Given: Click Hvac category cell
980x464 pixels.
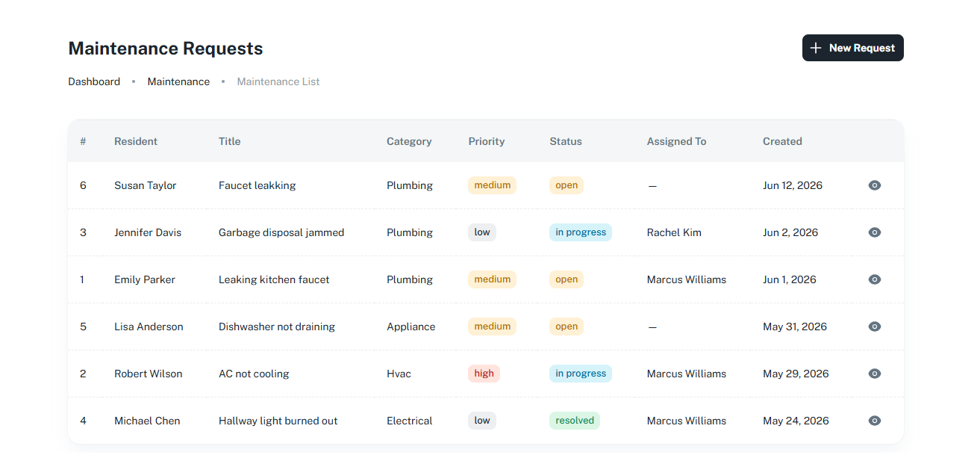Looking at the screenshot, I should [399, 374].
